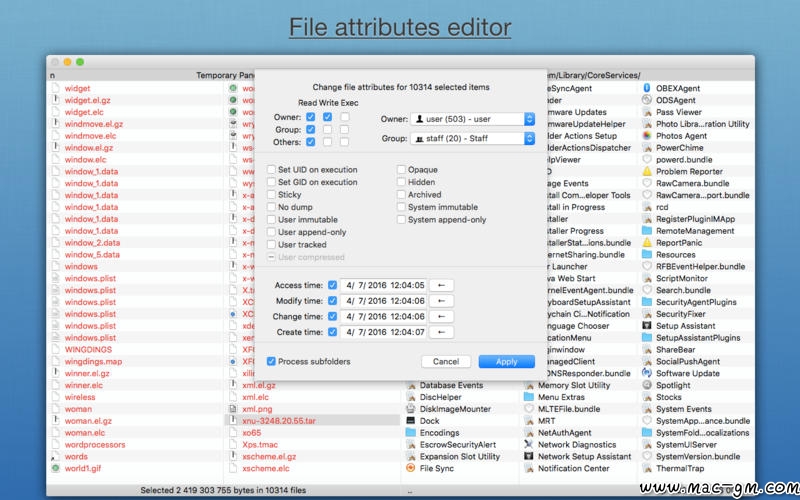Click the Problem Reporter warning icon
This screenshot has width=800, height=500.
pyautogui.click(x=647, y=171)
